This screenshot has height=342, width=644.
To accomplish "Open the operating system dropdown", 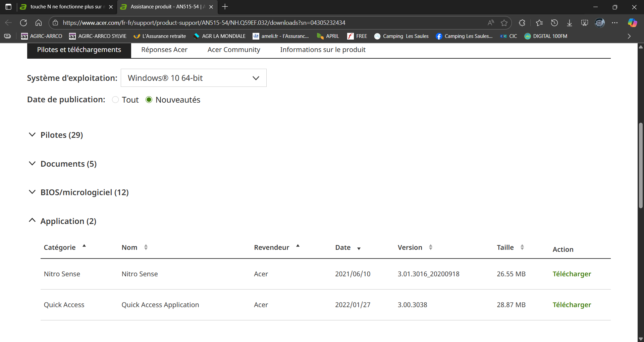I will (194, 78).
